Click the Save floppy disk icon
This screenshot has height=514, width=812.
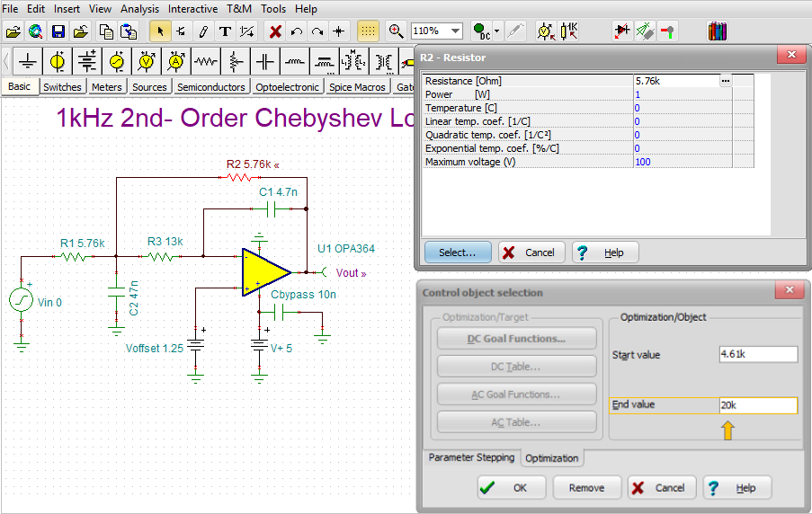(x=58, y=31)
